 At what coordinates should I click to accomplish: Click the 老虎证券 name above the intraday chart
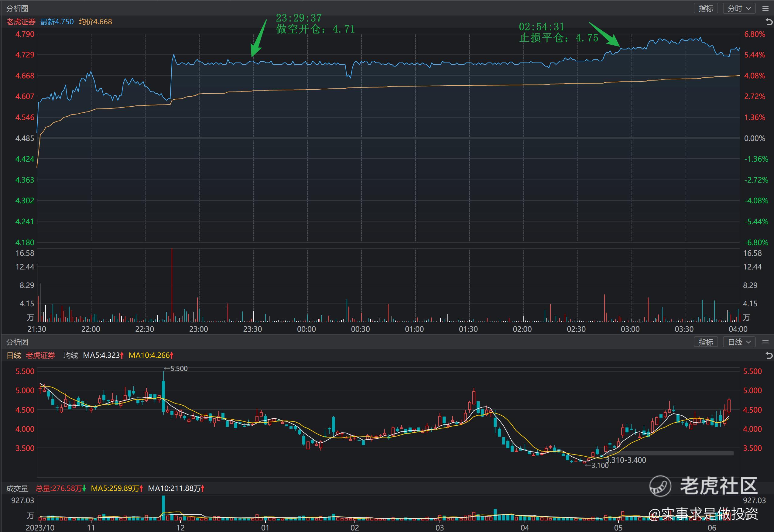tap(21, 22)
